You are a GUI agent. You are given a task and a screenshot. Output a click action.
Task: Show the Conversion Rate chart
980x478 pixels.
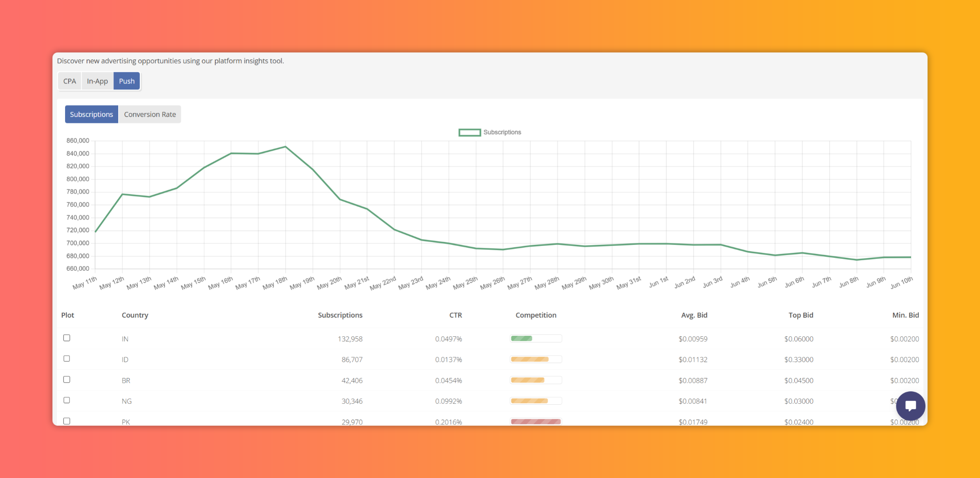coord(150,114)
